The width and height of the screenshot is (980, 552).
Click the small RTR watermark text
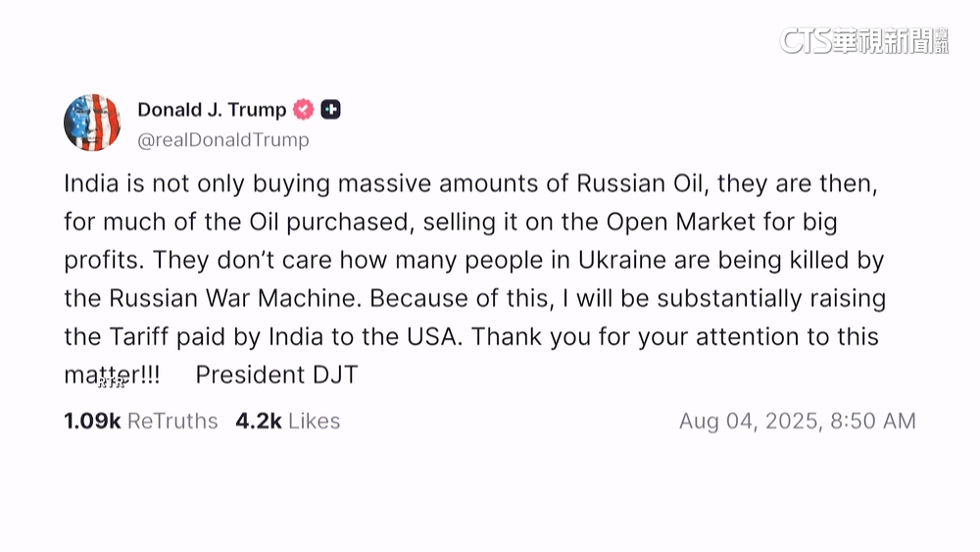[x=111, y=383]
